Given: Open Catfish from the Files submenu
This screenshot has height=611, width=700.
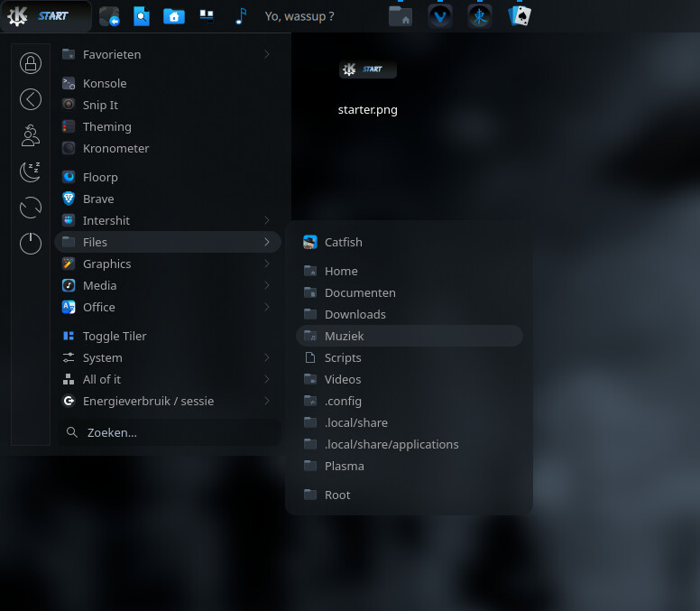Looking at the screenshot, I should tap(343, 242).
